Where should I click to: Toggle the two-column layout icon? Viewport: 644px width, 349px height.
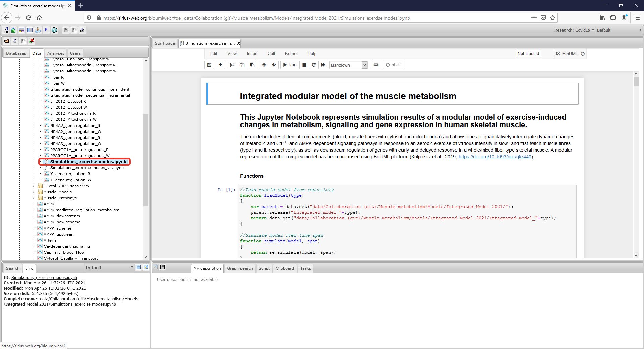coord(30,30)
